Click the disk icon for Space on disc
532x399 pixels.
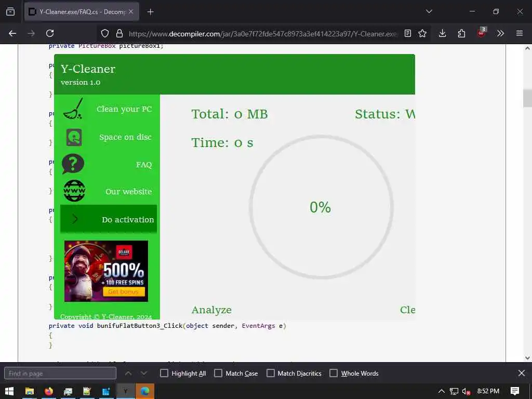point(74,137)
